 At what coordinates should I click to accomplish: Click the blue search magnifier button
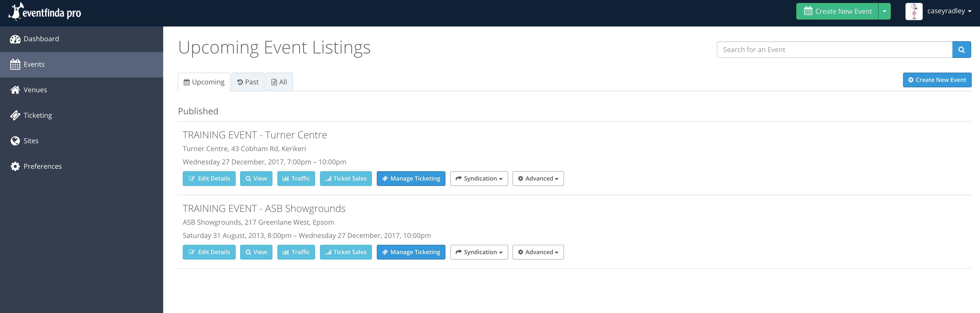(961, 50)
